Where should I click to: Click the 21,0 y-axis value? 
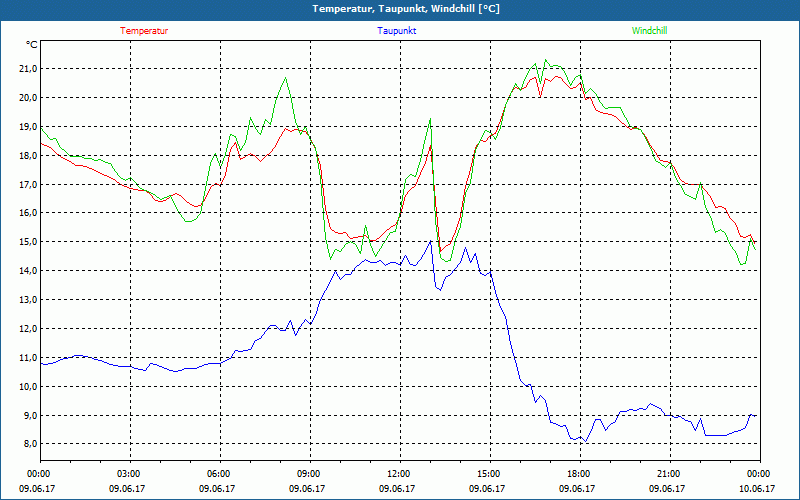(x=28, y=69)
